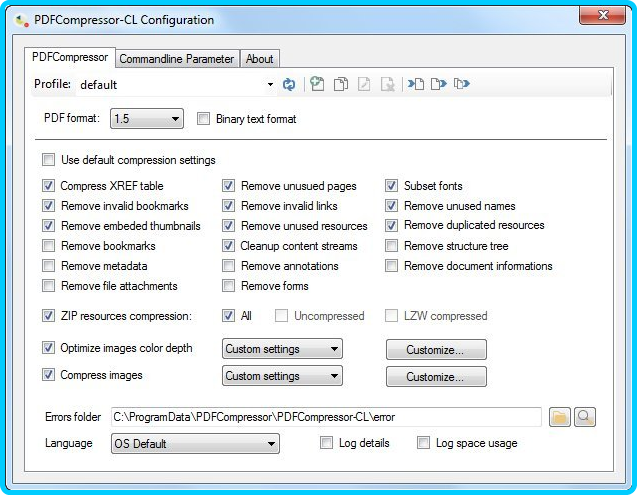Open the Compress images Custom settings dropdown

[x=282, y=376]
